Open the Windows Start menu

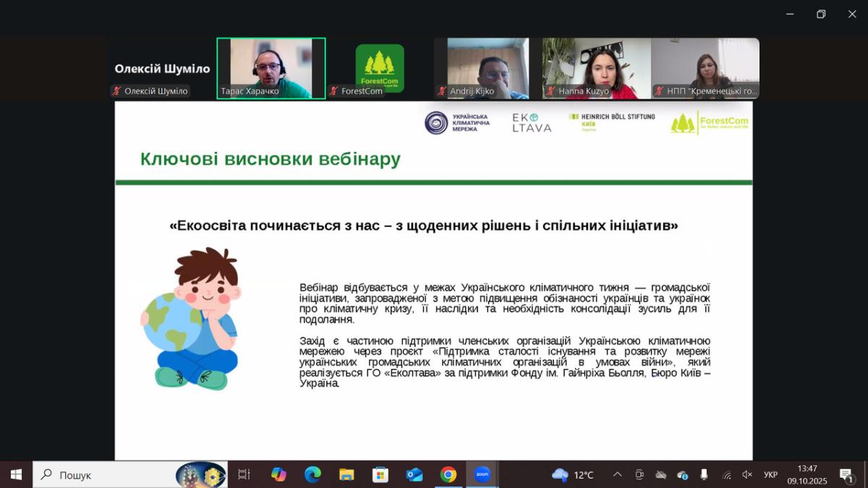point(16,474)
